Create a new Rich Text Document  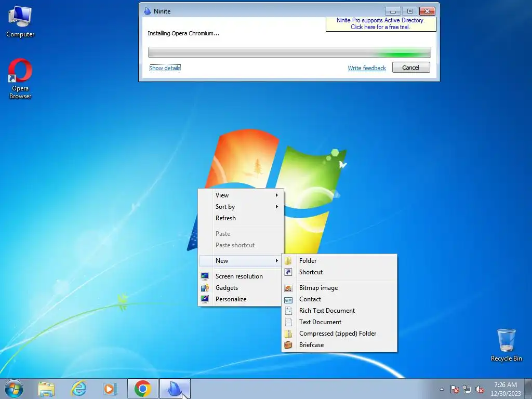[339, 311]
